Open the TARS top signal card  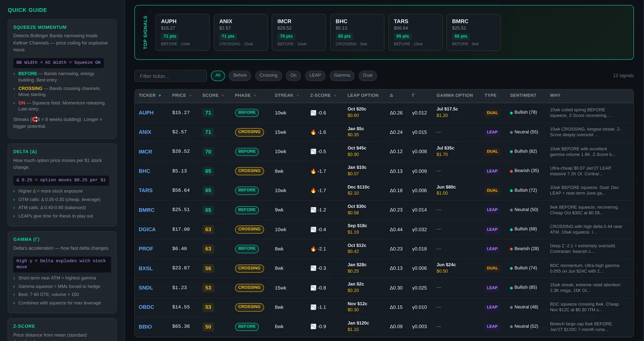click(415, 32)
